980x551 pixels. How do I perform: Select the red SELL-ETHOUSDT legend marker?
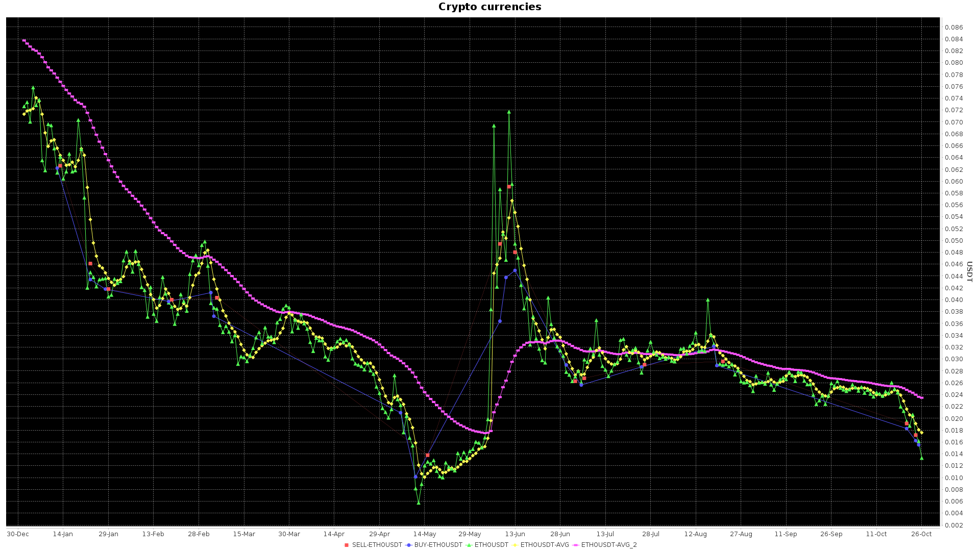coord(347,545)
